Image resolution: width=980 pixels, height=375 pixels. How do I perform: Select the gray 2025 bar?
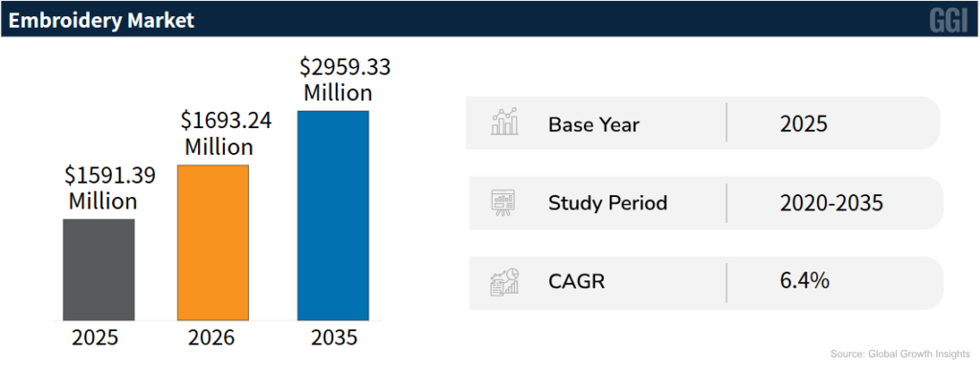pyautogui.click(x=99, y=270)
